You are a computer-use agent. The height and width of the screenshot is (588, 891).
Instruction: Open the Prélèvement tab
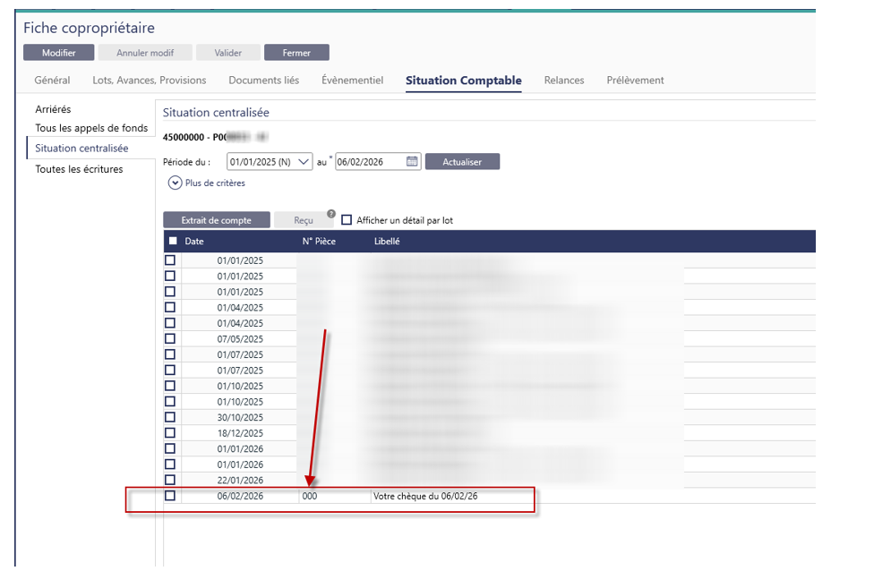[x=635, y=81]
